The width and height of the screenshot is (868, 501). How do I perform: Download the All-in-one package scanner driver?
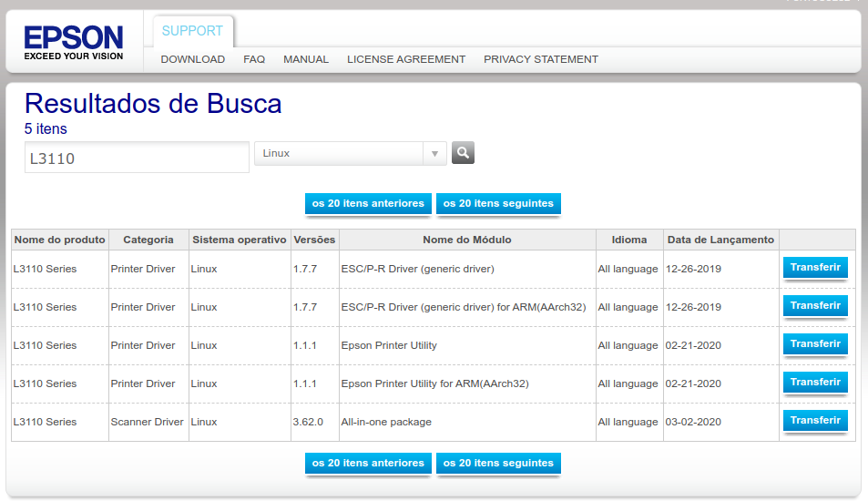[815, 421]
